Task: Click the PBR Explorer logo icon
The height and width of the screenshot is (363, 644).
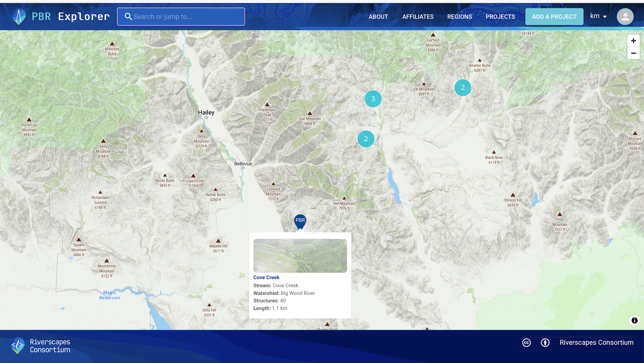Action: (x=19, y=16)
